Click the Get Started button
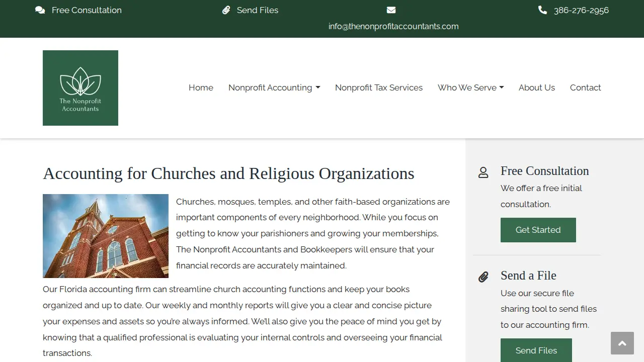Screen dimensions: 644x362 [538, 230]
